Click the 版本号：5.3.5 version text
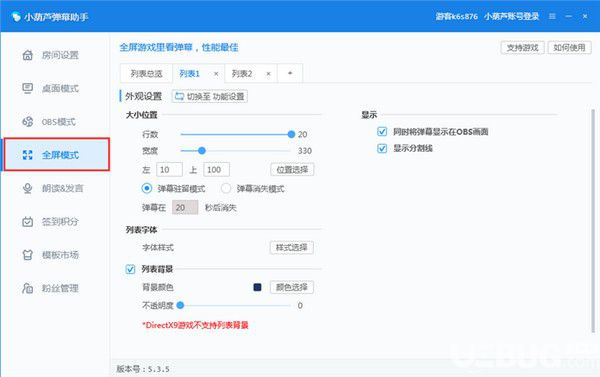 [x=143, y=369]
